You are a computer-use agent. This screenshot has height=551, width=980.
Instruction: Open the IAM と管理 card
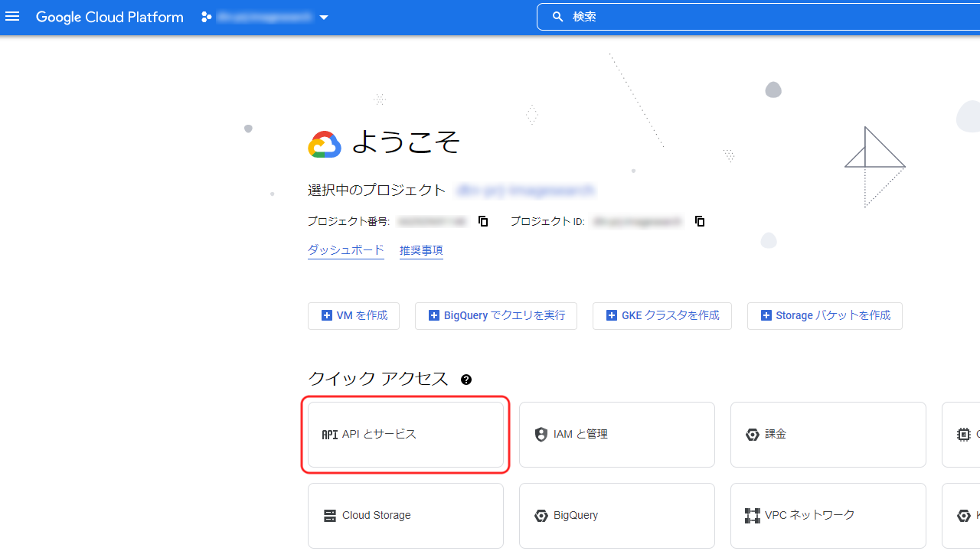616,434
